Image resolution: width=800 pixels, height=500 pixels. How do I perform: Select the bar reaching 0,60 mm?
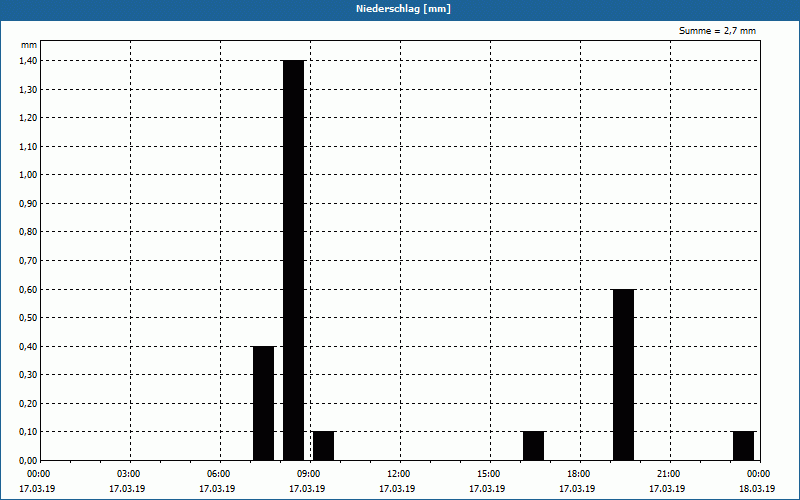623,374
